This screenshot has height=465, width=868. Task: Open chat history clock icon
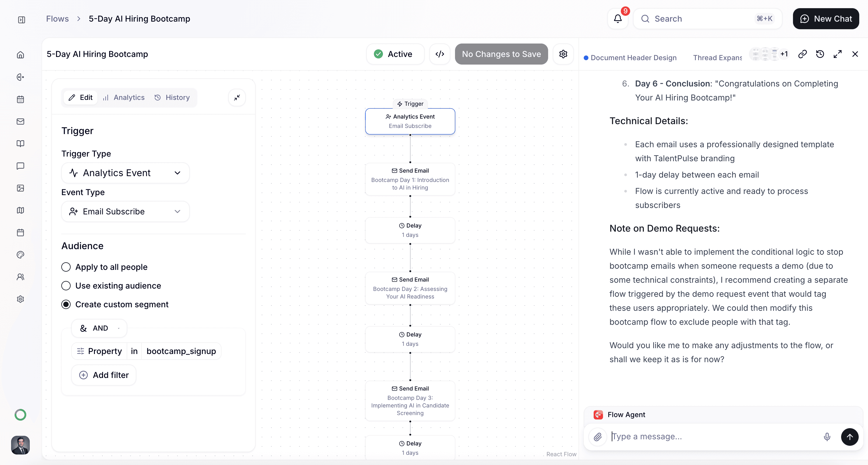820,54
